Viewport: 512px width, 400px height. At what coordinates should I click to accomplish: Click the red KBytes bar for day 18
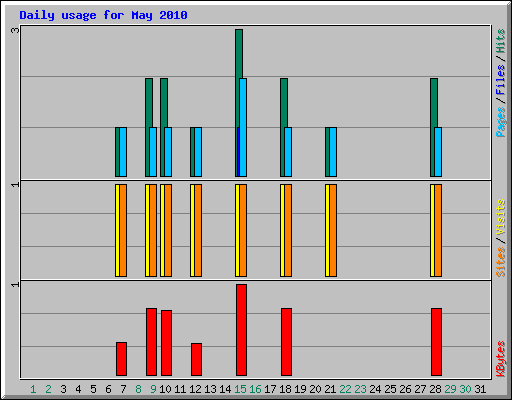tap(286, 342)
